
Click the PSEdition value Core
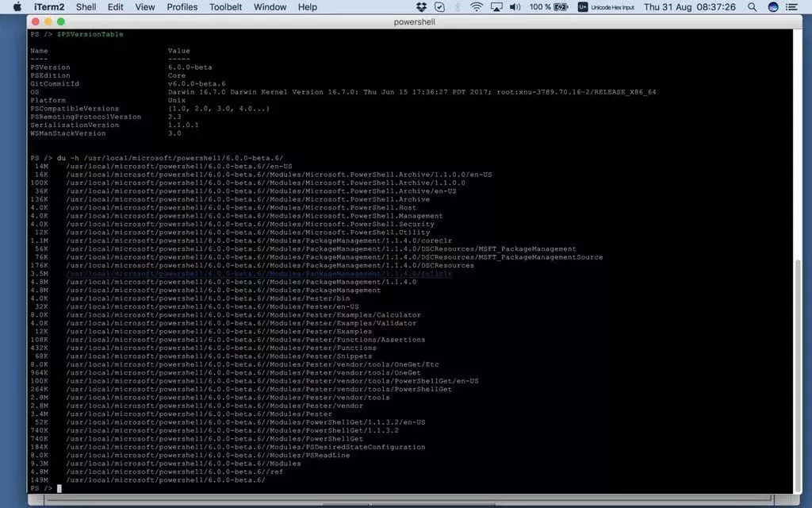pyautogui.click(x=177, y=75)
